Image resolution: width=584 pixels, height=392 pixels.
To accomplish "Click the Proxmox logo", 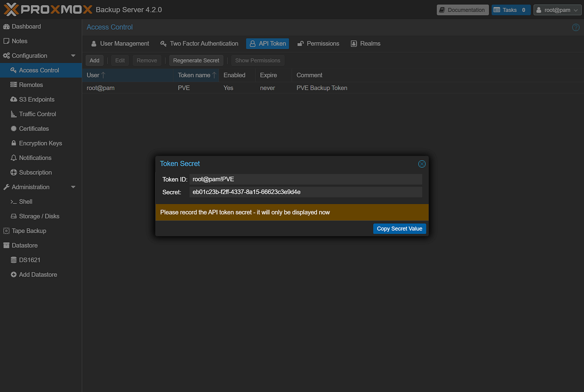I will pos(48,9).
